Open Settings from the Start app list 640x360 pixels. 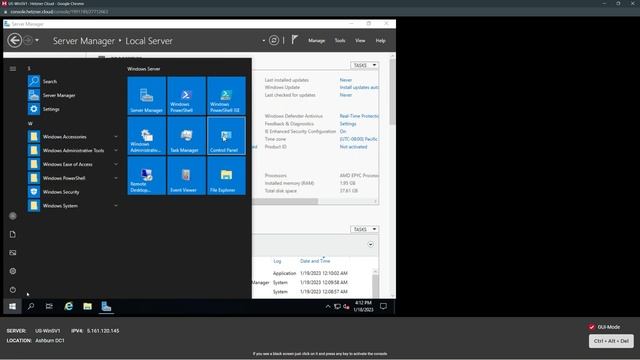click(73, 109)
